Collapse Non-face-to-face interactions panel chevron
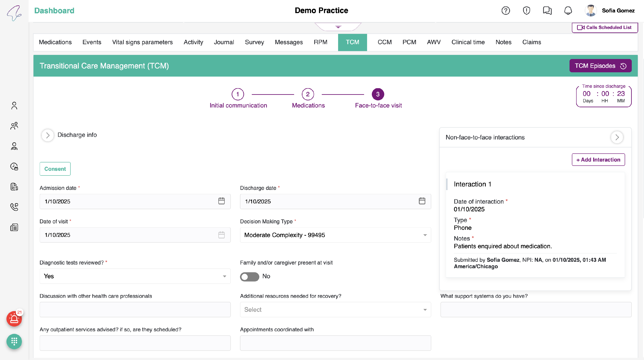The image size is (644, 360). tap(617, 137)
